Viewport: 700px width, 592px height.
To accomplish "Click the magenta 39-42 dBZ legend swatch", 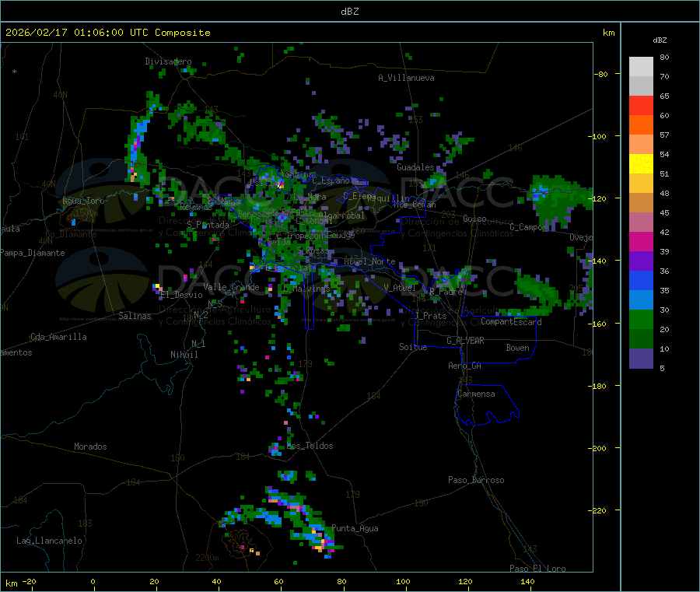I will coord(641,241).
